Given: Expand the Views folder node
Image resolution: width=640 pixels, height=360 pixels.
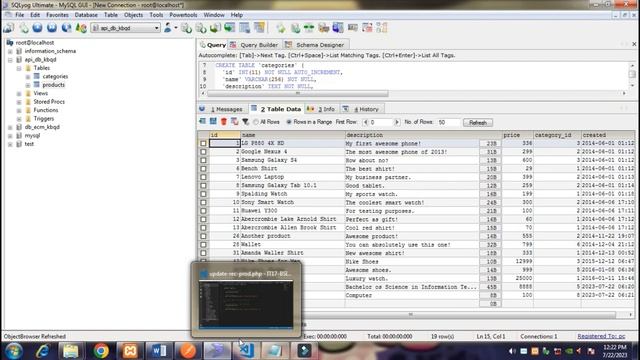Looking at the screenshot, I should click(19, 93).
